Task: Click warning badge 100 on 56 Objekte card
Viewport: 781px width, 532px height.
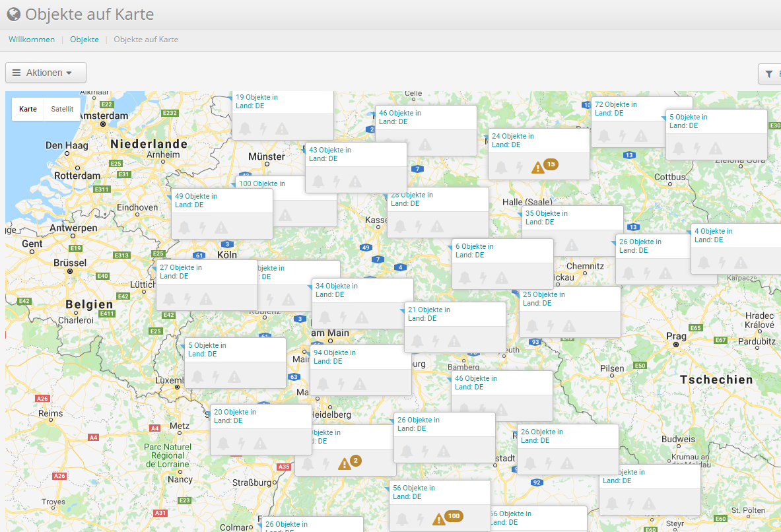Action: (x=454, y=516)
